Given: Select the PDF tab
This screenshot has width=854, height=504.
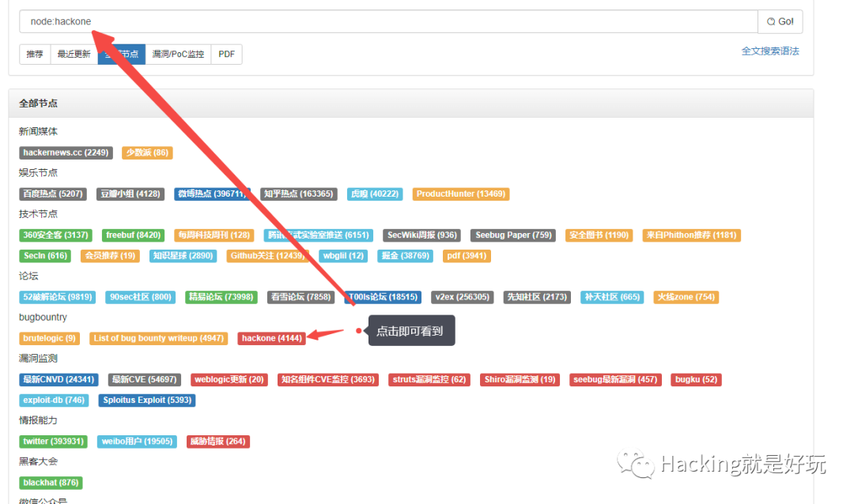Looking at the screenshot, I should (227, 55).
